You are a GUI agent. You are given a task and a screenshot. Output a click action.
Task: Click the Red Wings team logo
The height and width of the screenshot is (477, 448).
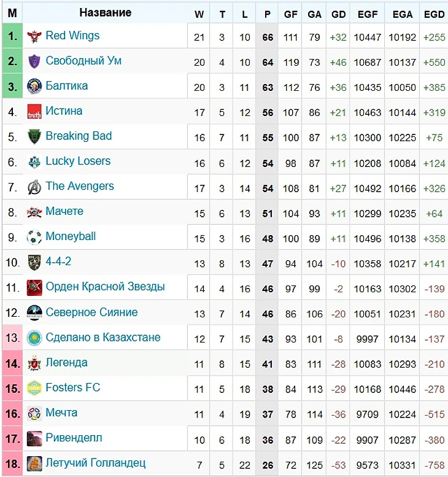34,36
